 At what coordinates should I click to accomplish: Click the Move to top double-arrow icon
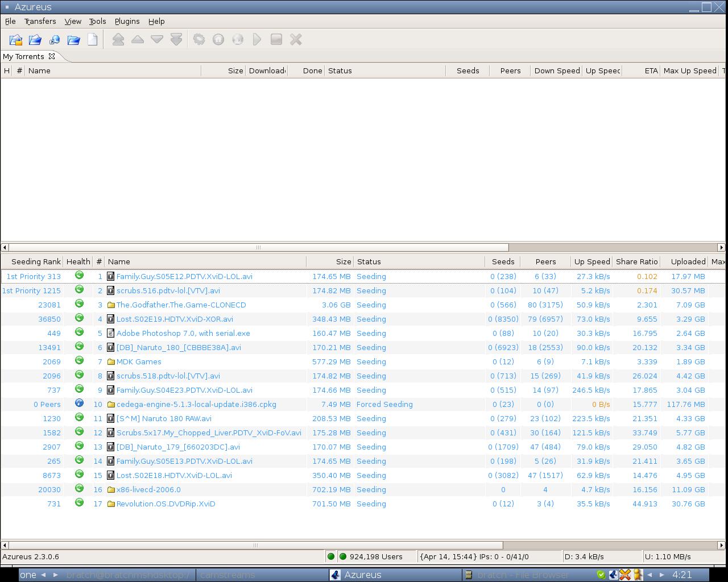pyautogui.click(x=118, y=40)
